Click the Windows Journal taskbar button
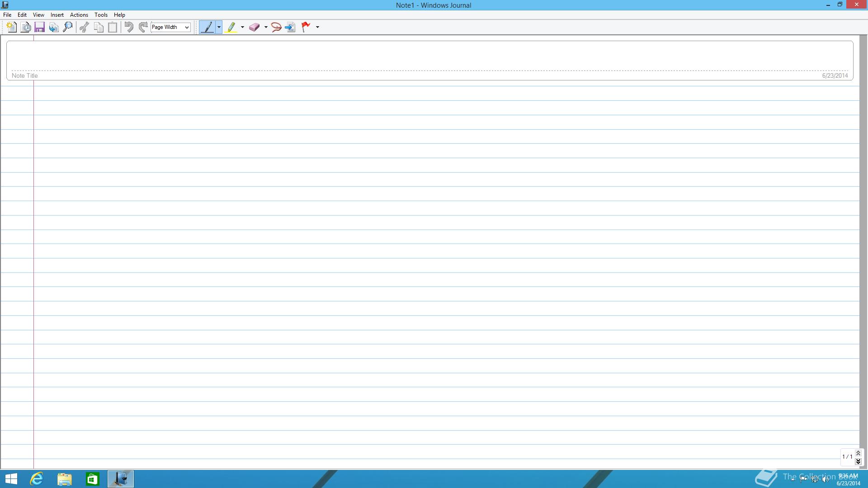 [x=121, y=479]
